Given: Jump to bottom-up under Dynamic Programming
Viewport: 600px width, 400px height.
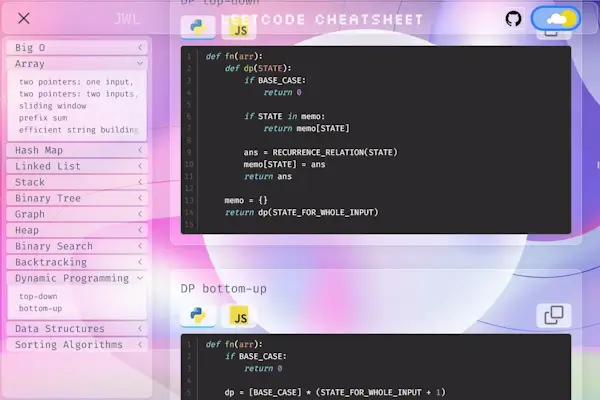Looking at the screenshot, I should click(41, 308).
